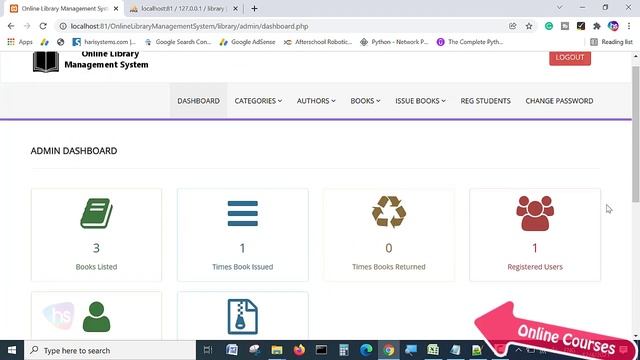Open Microsoft Edge from the taskbar
The image size is (640, 360).
click(366, 350)
